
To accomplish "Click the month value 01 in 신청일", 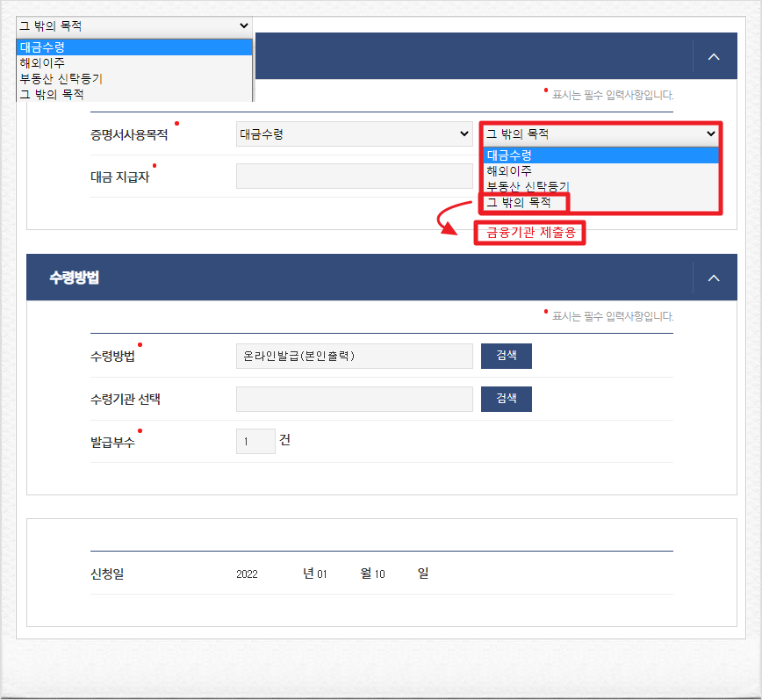I will (321, 574).
